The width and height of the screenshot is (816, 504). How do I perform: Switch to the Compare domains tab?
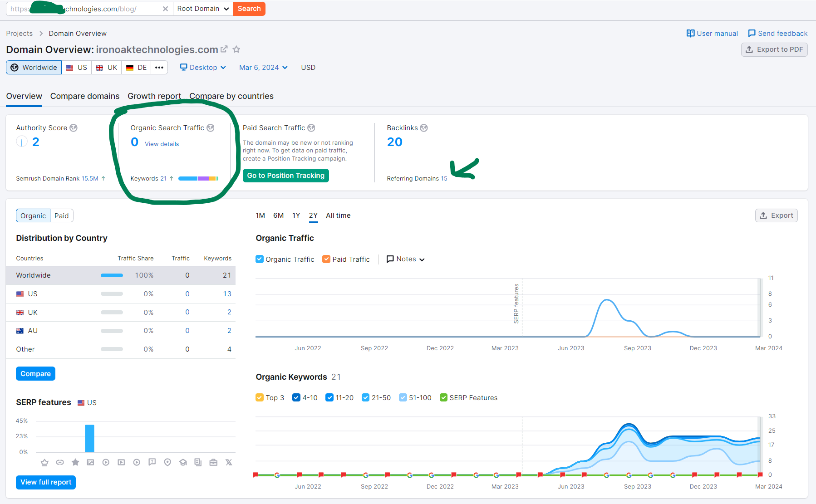coord(85,96)
